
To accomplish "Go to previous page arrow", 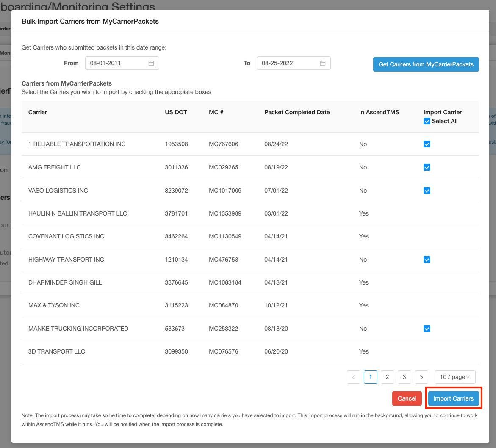I will pyautogui.click(x=354, y=377).
